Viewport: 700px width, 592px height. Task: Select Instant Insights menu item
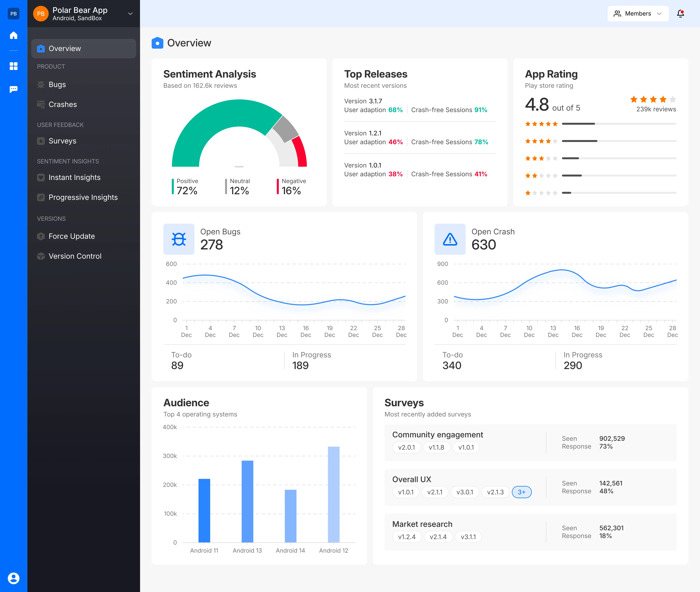click(x=74, y=177)
